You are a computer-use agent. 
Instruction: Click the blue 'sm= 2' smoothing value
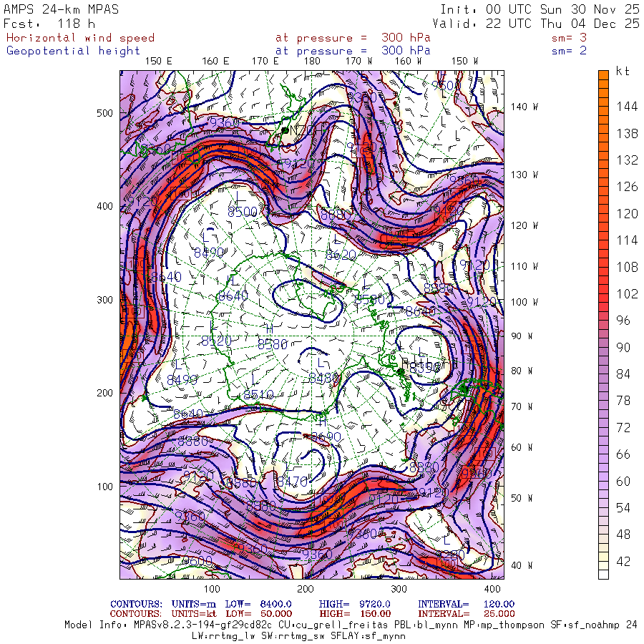[570, 51]
